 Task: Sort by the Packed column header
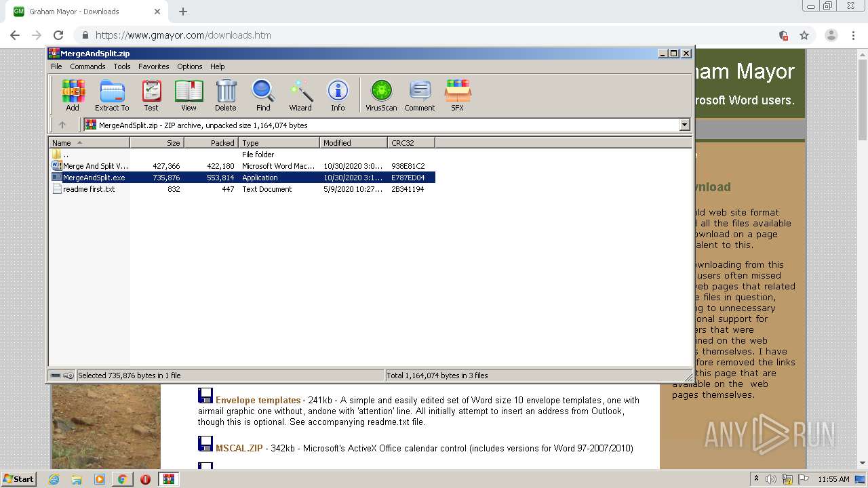[x=211, y=143]
